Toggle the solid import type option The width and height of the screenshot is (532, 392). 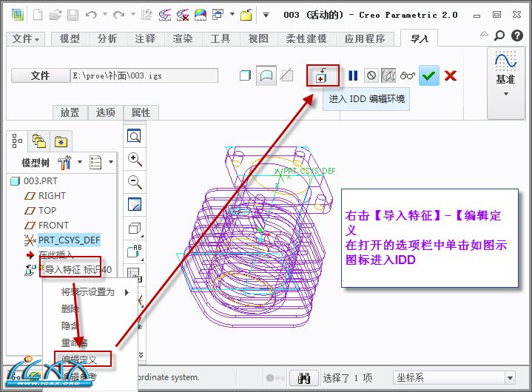(x=245, y=75)
